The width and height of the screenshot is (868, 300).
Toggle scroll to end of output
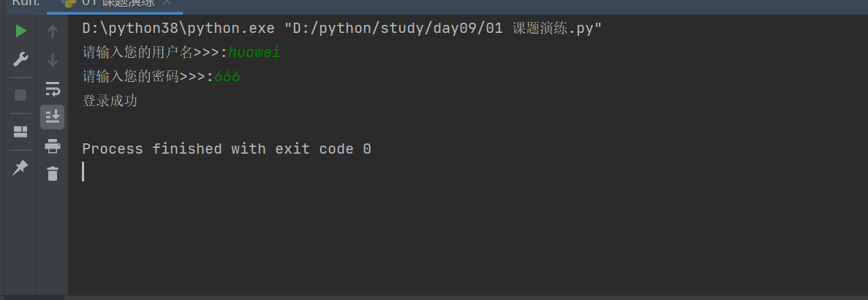pos(52,116)
